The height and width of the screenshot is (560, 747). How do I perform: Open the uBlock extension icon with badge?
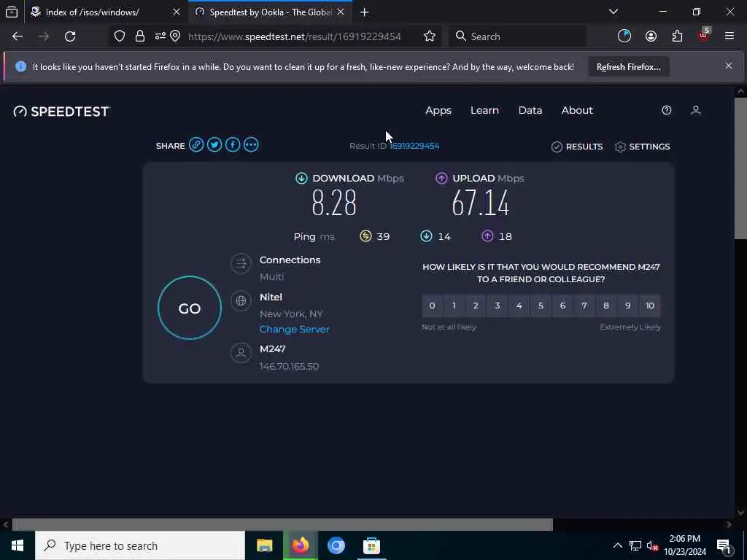pyautogui.click(x=704, y=35)
